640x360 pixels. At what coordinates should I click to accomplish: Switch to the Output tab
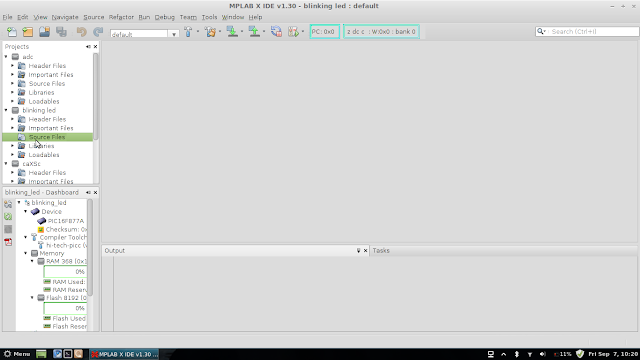[x=115, y=251]
